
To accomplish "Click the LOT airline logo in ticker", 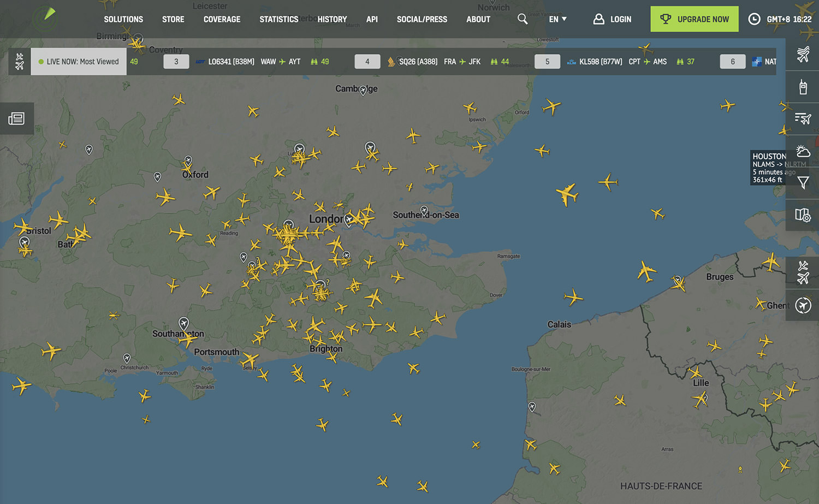I will tap(200, 62).
